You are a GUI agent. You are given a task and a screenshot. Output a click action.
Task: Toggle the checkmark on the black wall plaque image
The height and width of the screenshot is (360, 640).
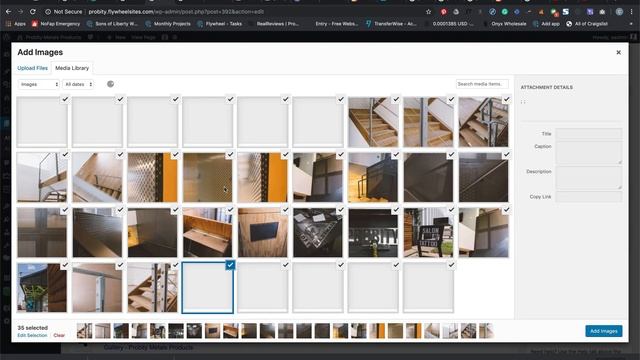285,210
